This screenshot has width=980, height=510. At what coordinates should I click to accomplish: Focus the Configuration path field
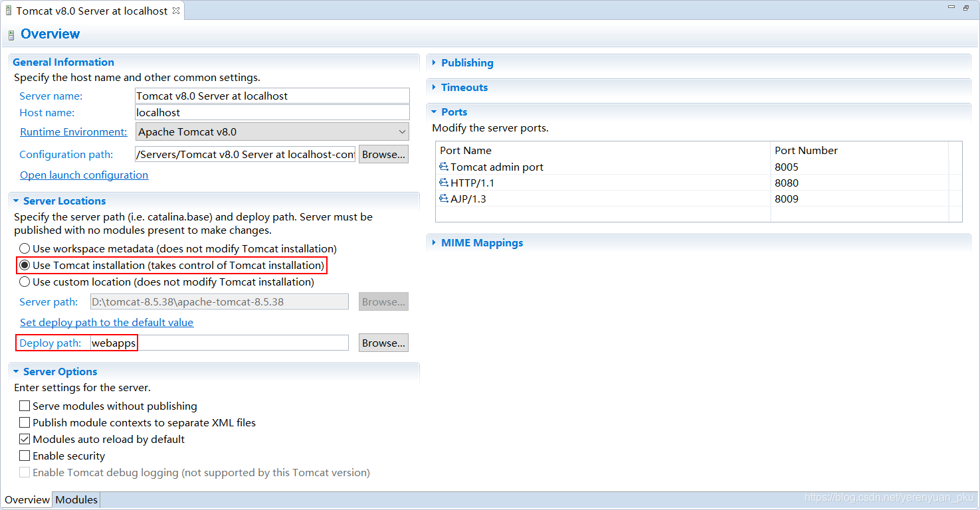pos(245,154)
